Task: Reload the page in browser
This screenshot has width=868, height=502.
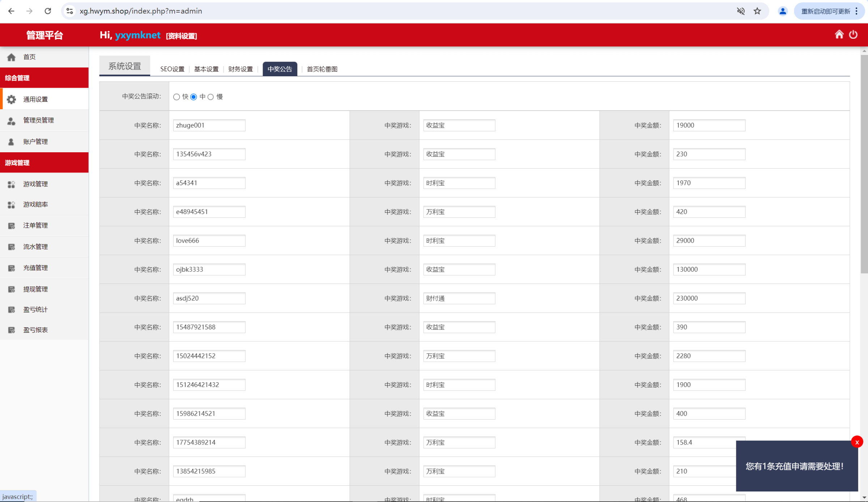Action: [x=48, y=11]
